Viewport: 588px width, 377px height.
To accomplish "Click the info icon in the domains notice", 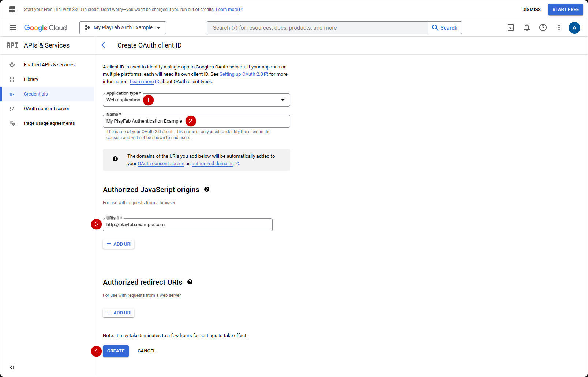I will tap(115, 159).
